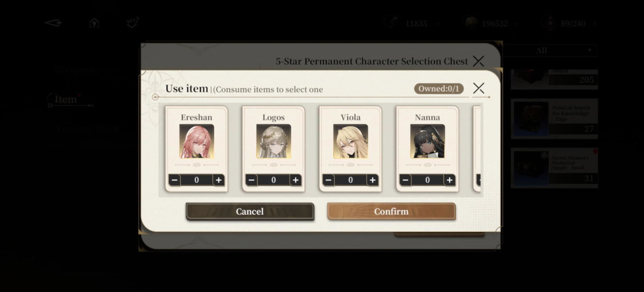The image size is (644, 292).
Task: Confirm the character selection
Action: pos(391,211)
